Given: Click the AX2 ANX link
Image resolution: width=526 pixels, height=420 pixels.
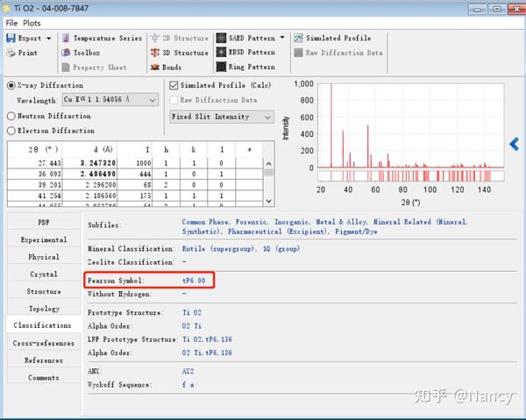Looking at the screenshot, I should coord(188,371).
